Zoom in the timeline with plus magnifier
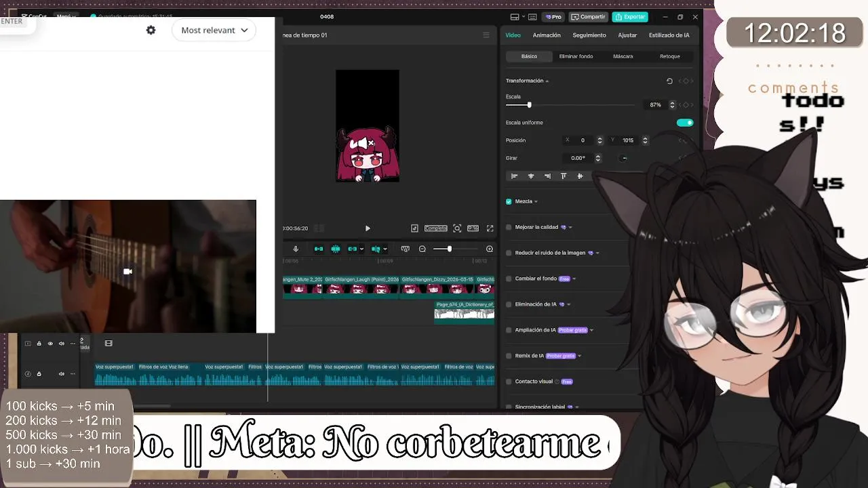 tap(490, 249)
